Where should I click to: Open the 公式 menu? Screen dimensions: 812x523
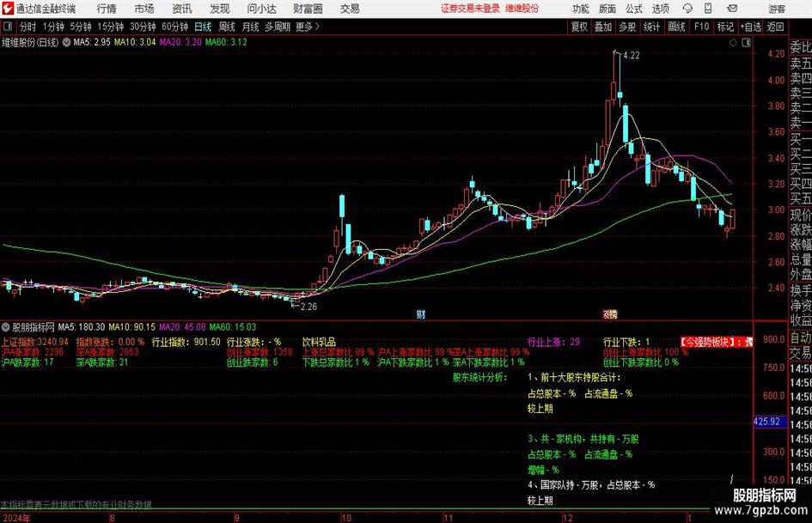pyautogui.click(x=634, y=9)
